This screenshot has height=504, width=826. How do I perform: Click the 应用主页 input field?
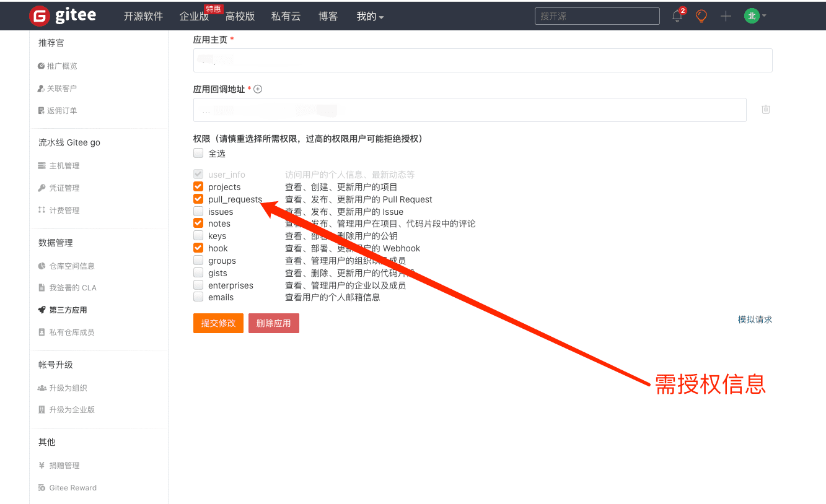(483, 60)
